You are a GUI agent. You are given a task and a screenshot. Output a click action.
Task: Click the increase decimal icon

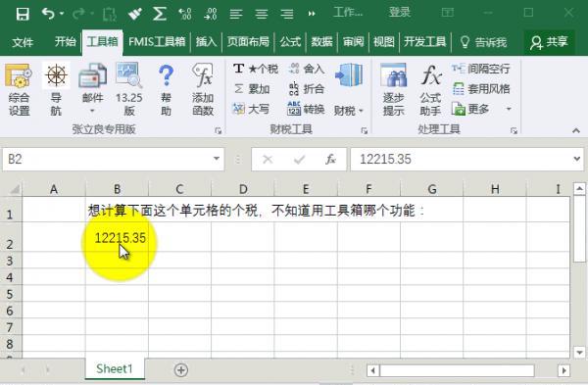point(185,14)
